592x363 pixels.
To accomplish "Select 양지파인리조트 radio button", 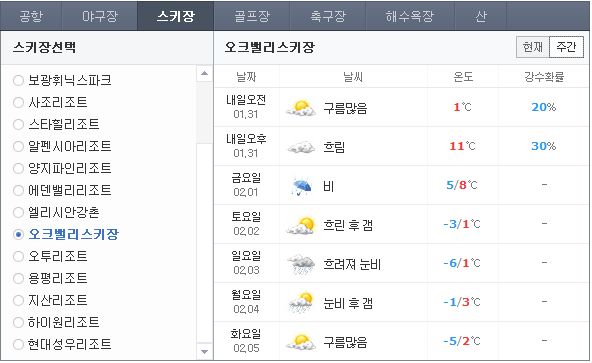I will tap(18, 168).
